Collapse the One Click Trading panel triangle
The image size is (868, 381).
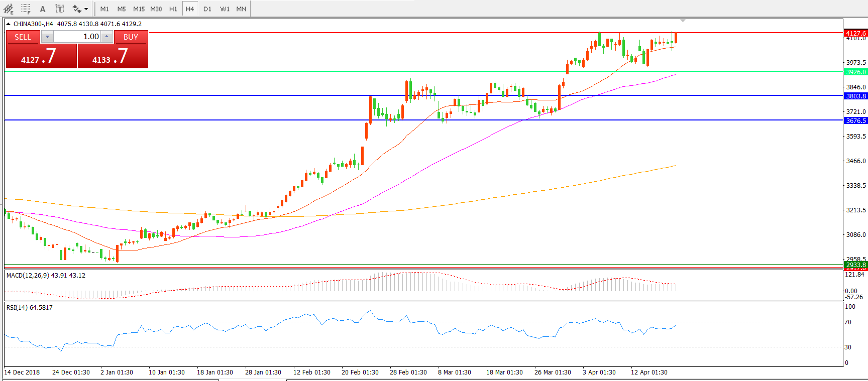(8, 24)
